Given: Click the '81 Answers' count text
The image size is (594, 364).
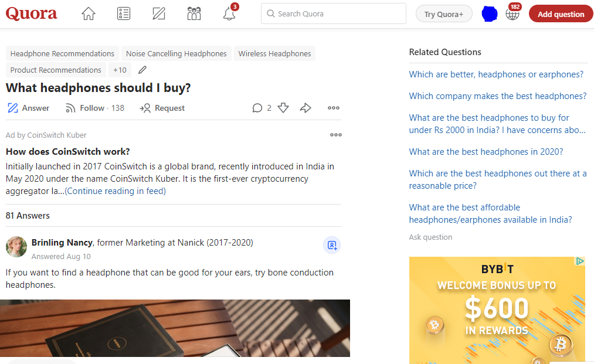Looking at the screenshot, I should pos(28,216).
